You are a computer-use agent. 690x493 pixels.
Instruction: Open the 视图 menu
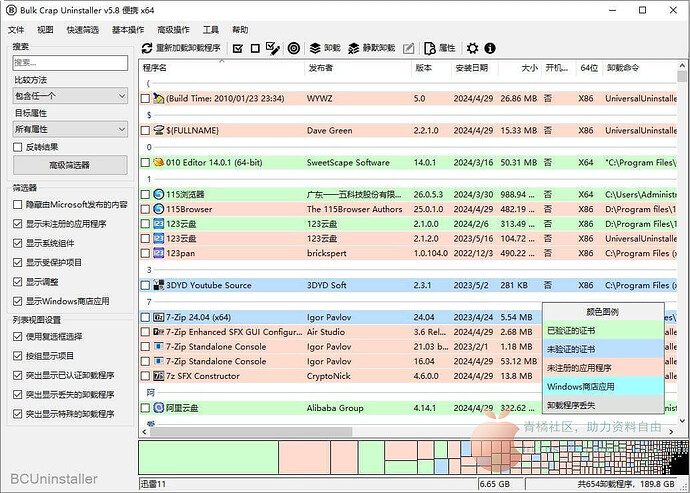45,29
